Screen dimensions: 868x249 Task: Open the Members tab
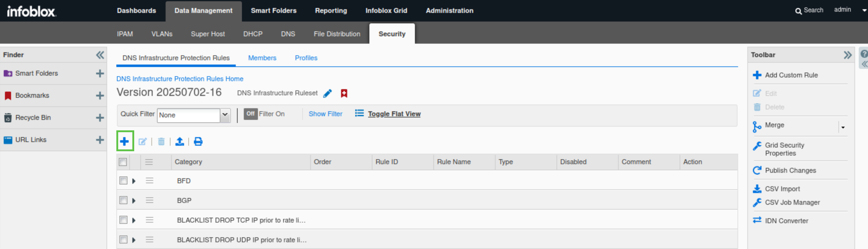click(262, 58)
